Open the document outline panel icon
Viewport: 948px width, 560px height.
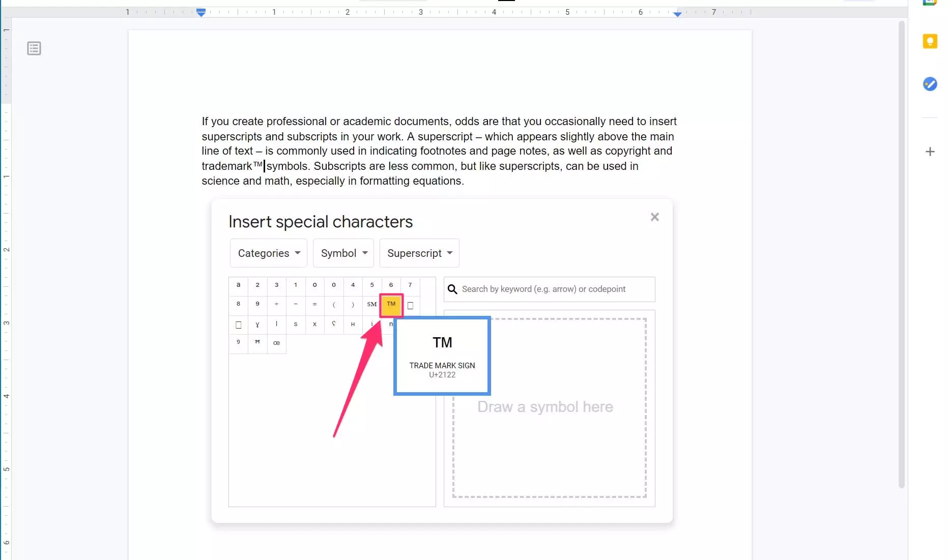pyautogui.click(x=34, y=49)
